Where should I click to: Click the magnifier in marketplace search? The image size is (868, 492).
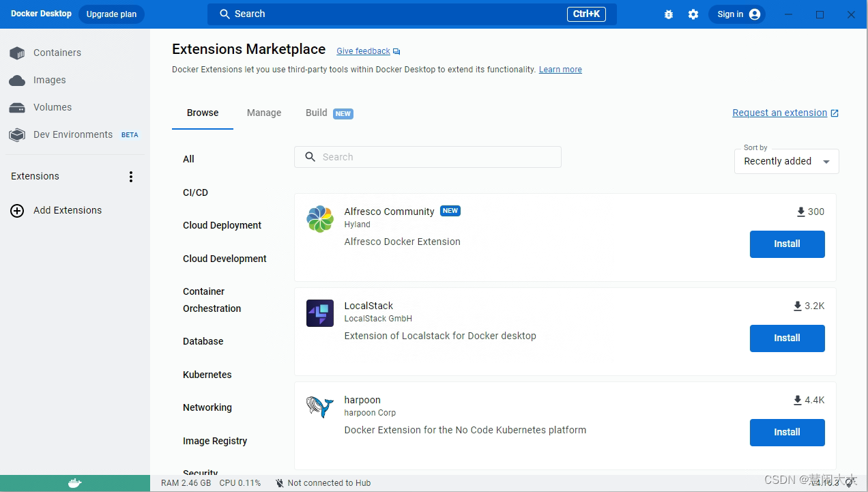point(310,157)
